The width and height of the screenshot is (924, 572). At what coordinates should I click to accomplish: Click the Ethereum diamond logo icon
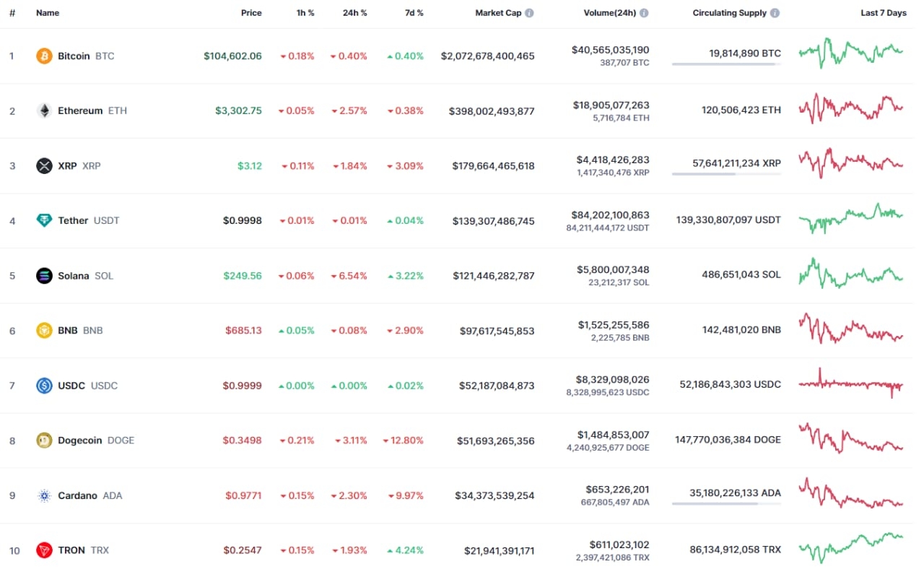[x=45, y=110]
